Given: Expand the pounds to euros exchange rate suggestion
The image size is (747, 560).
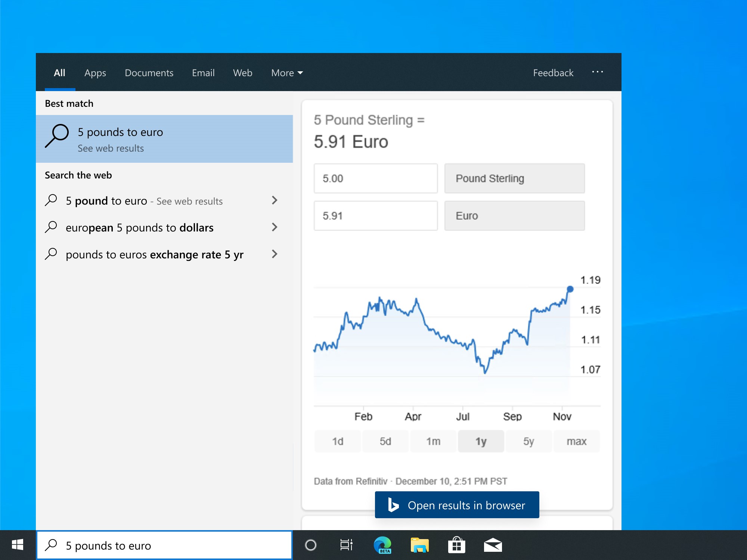Looking at the screenshot, I should click(x=275, y=254).
